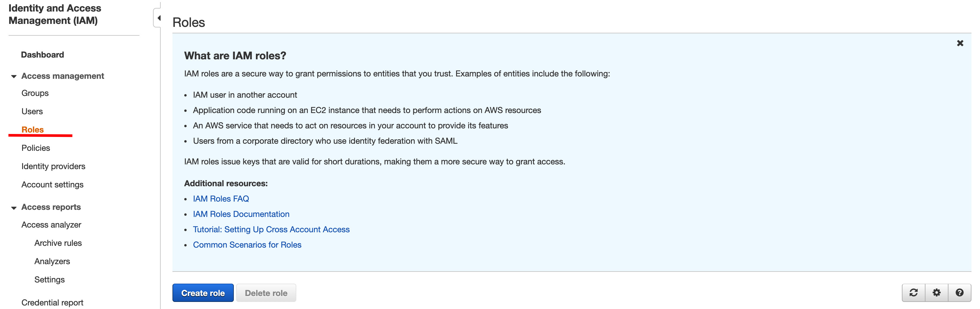This screenshot has width=980, height=309.
Task: Open the Users page
Action: tap(32, 112)
